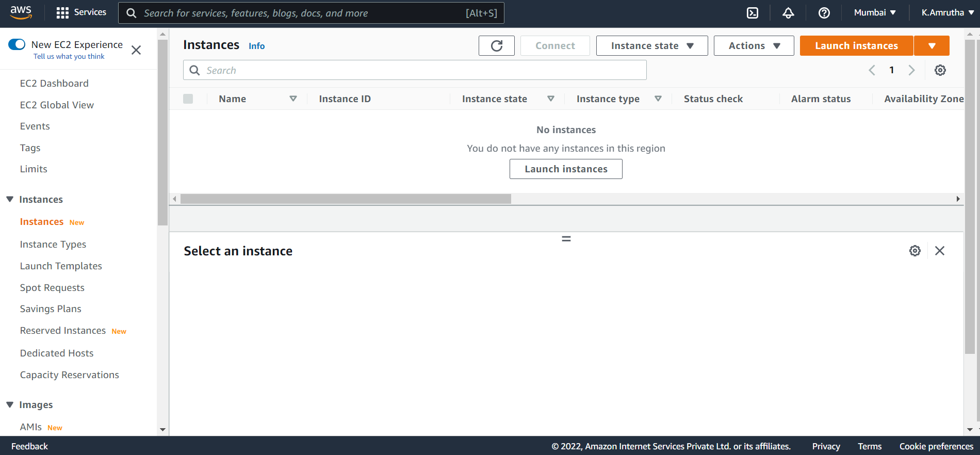
Task: Click the sidebar scroll down arrow
Action: pos(163,429)
